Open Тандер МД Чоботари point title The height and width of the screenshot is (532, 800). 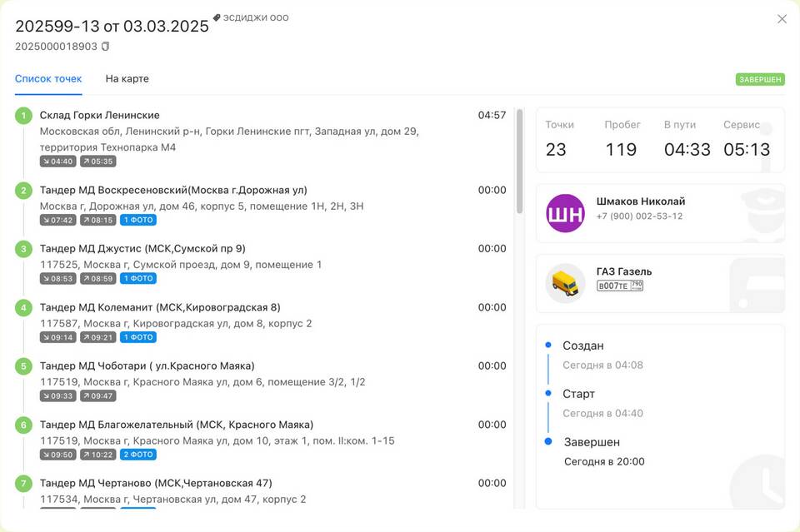click(x=147, y=365)
